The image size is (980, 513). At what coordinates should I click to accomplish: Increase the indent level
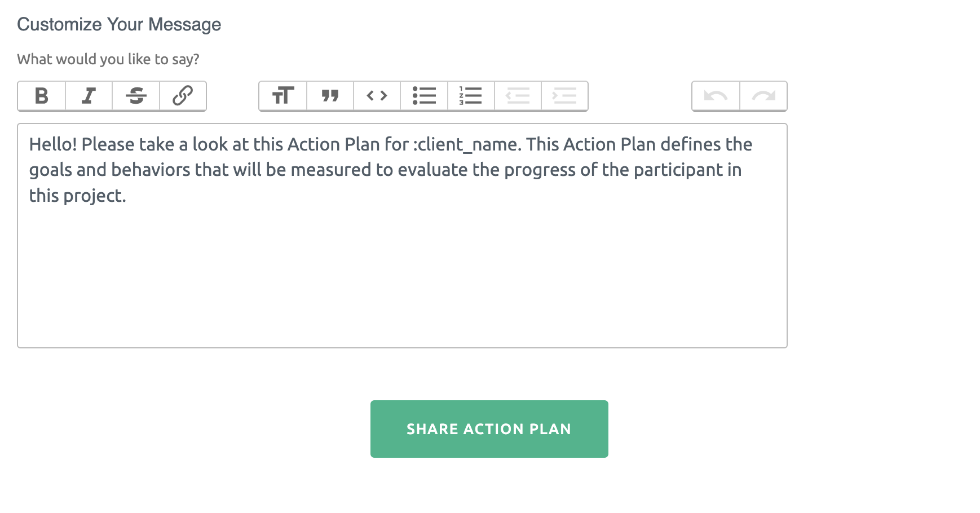click(564, 96)
